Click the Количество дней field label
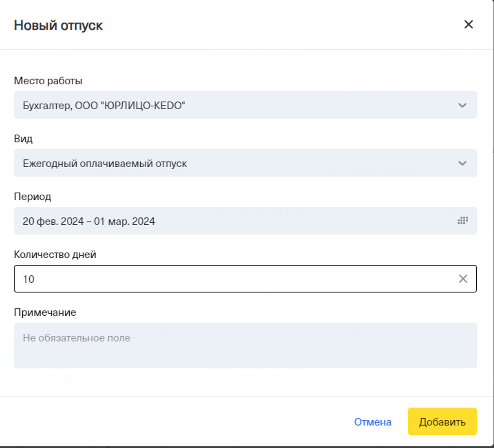This screenshot has width=494, height=448. (x=55, y=254)
